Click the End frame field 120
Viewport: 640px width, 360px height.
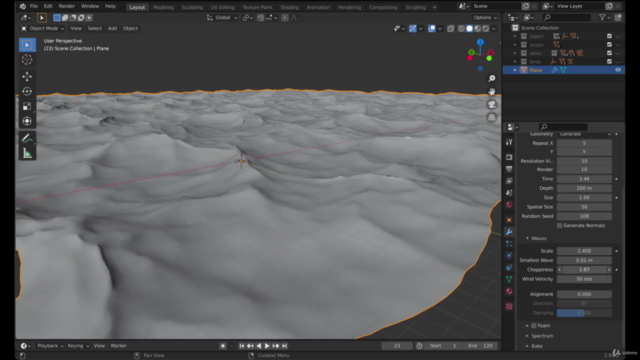(x=480, y=346)
